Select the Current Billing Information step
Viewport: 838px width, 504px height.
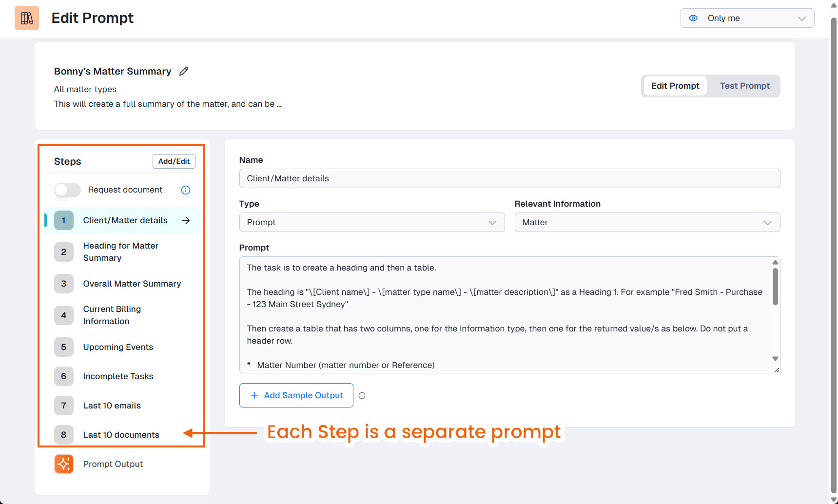click(112, 315)
